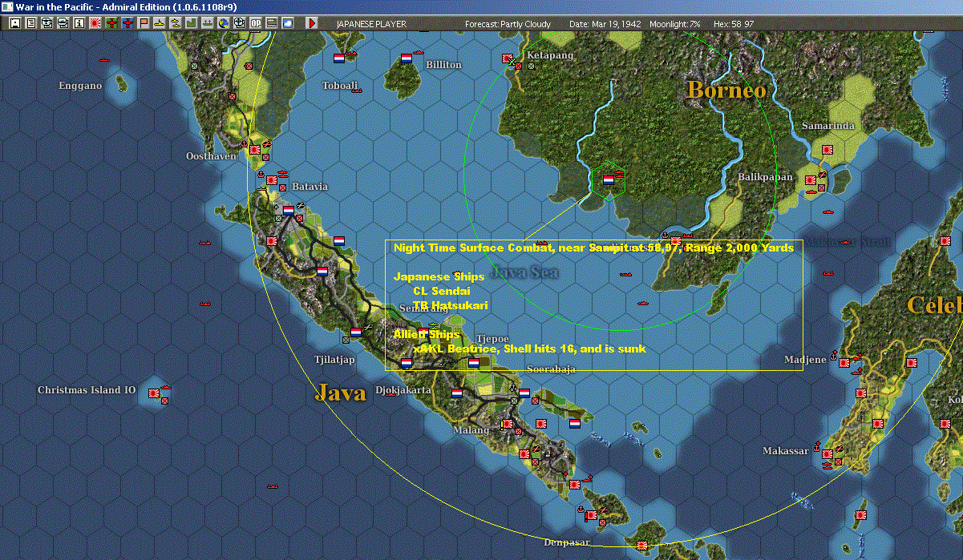Click the orange flag toolbar icon
This screenshot has height=560, width=963.
(x=144, y=23)
